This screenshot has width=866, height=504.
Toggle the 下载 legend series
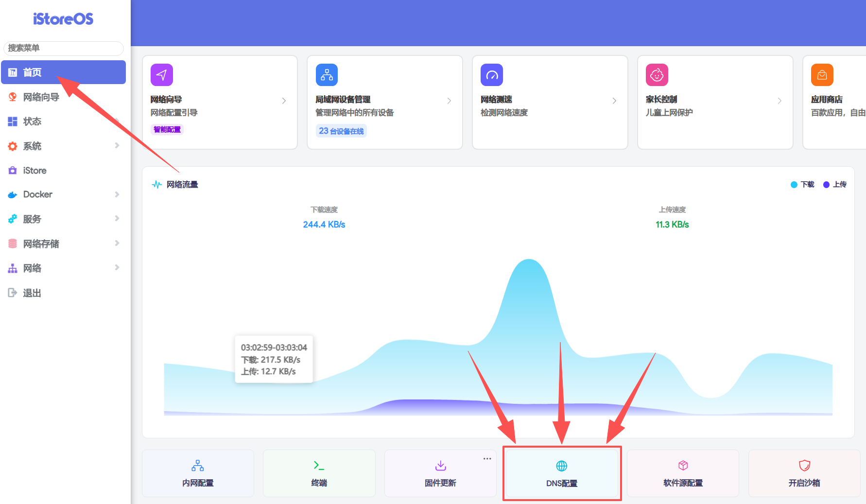tap(802, 185)
